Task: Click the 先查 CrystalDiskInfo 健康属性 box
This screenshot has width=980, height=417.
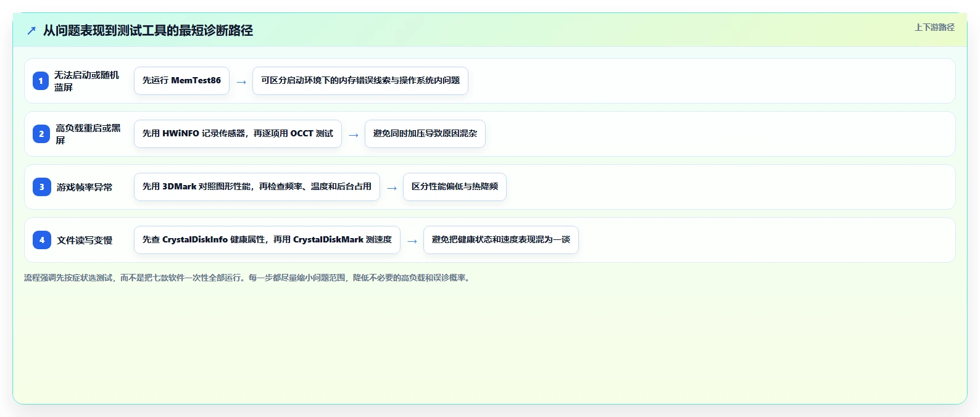Action: click(x=267, y=240)
